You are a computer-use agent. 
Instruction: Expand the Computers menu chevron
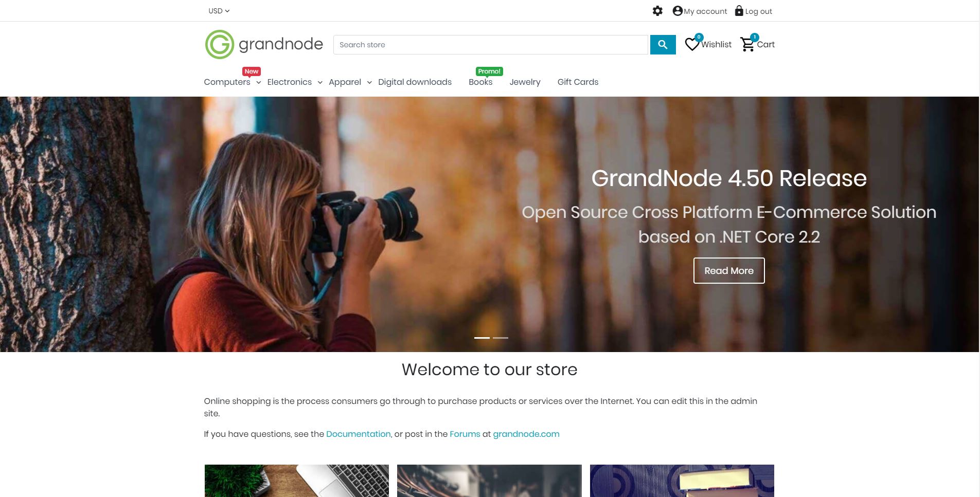click(259, 82)
